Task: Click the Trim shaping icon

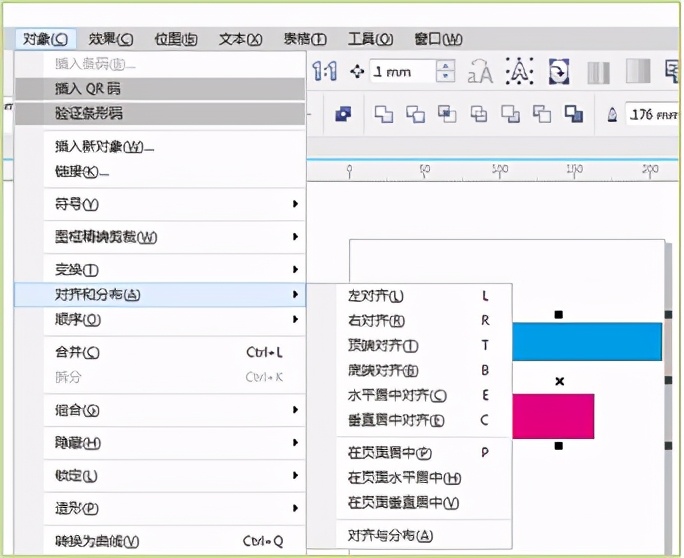Action: [415, 114]
